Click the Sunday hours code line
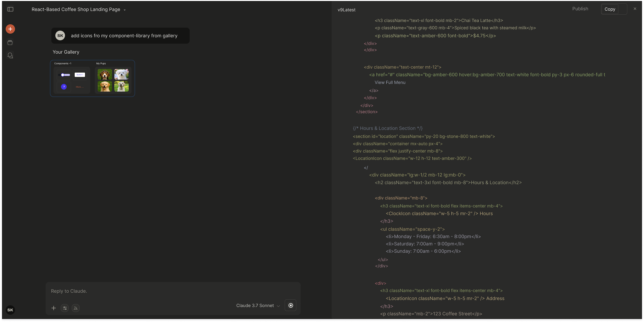644x322 pixels. click(x=423, y=251)
